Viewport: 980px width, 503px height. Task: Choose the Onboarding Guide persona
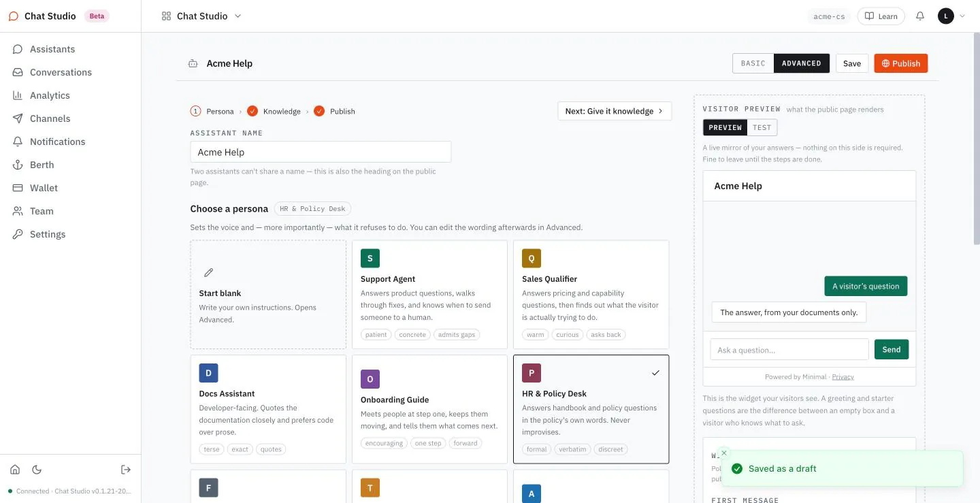[429, 409]
